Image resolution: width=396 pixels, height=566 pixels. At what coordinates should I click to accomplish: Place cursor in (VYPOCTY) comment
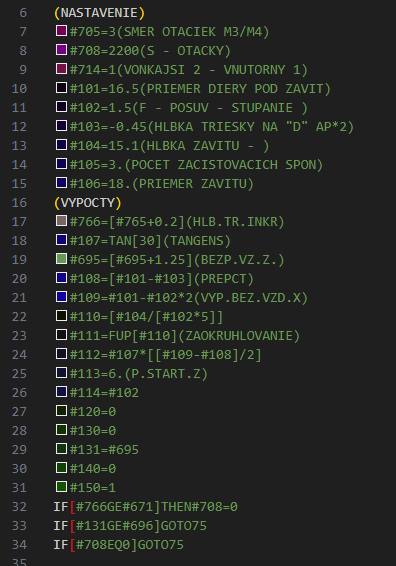tap(87, 203)
